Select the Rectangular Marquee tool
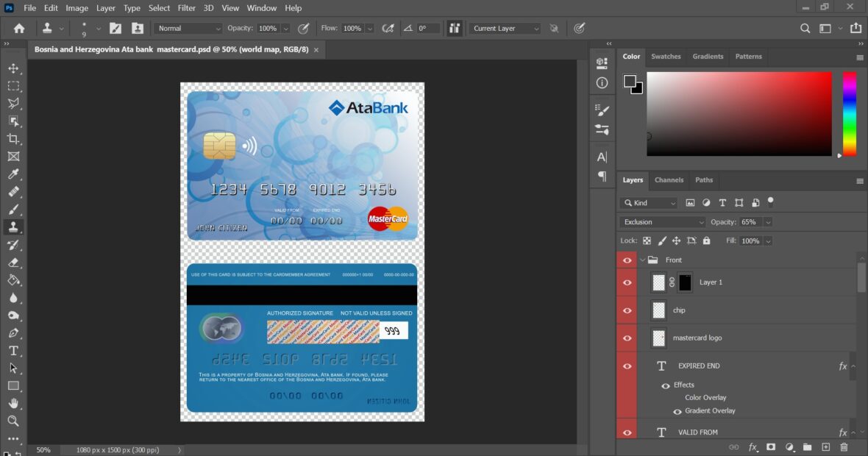The height and width of the screenshot is (456, 868). (x=13, y=86)
